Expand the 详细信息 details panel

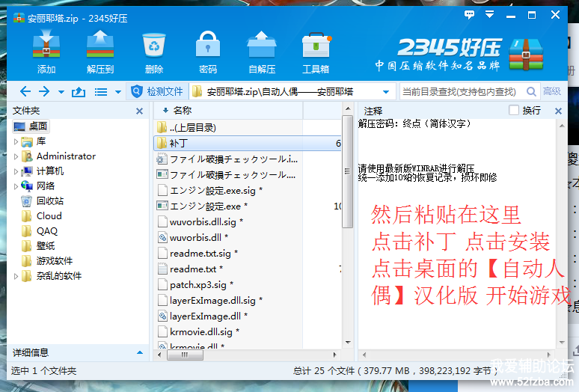tap(140, 352)
